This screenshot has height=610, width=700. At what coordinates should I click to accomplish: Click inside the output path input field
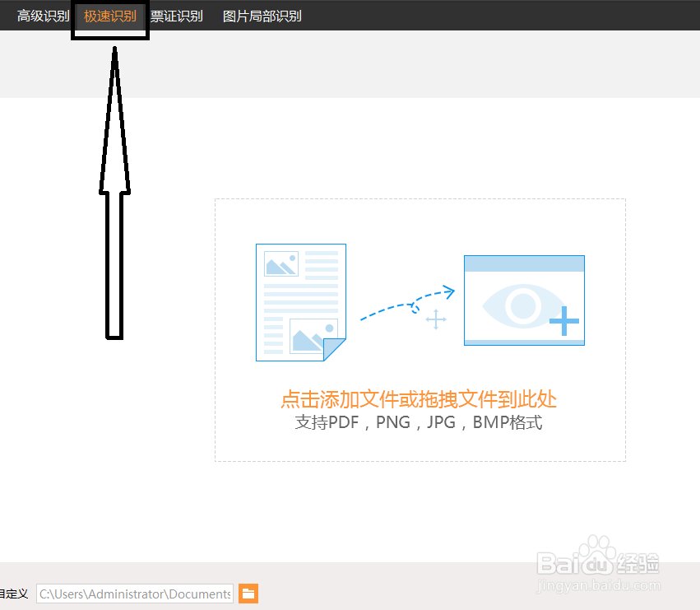coord(136,593)
